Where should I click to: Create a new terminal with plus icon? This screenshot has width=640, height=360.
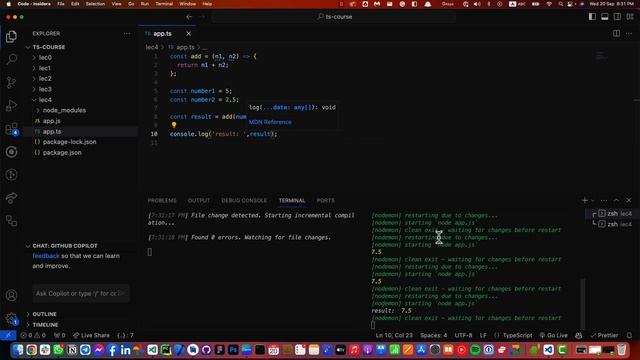(x=584, y=200)
